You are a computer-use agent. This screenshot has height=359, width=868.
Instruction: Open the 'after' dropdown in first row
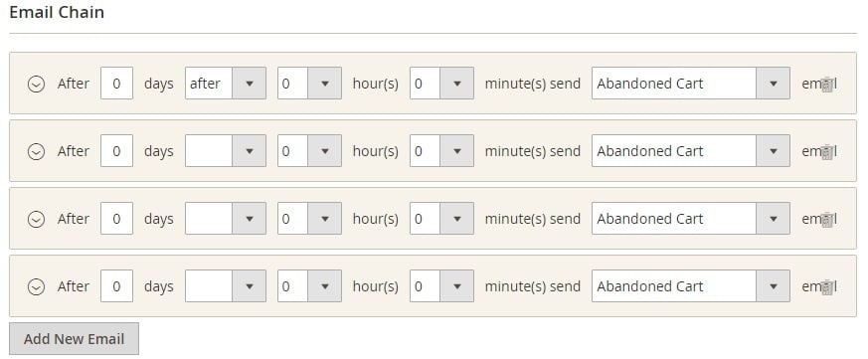tap(226, 84)
